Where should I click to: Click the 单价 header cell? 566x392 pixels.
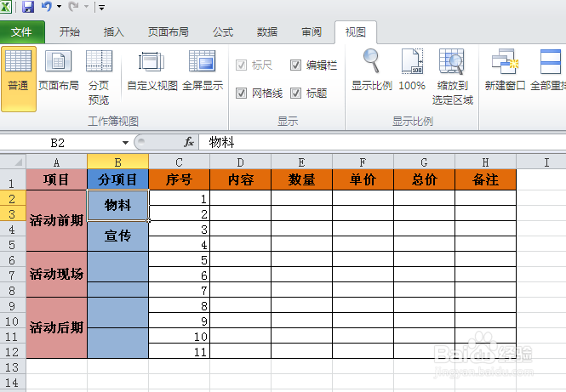pos(363,179)
